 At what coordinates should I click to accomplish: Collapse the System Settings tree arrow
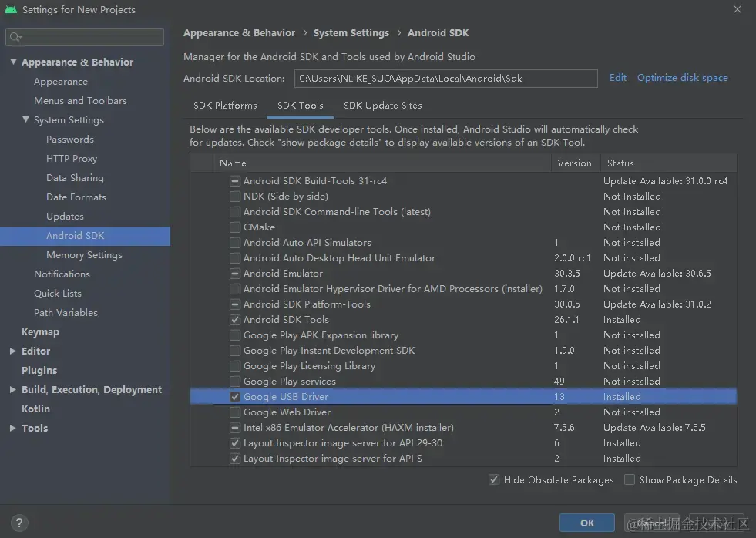(25, 119)
